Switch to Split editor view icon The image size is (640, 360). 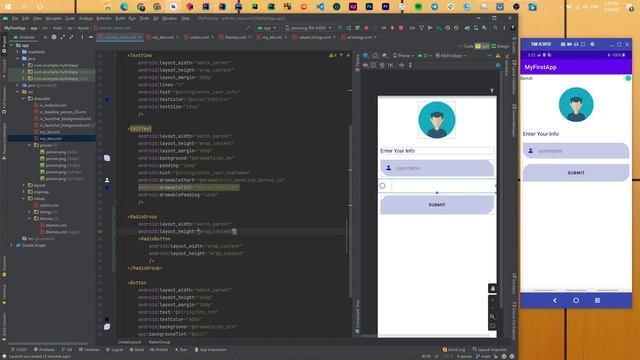click(482, 46)
